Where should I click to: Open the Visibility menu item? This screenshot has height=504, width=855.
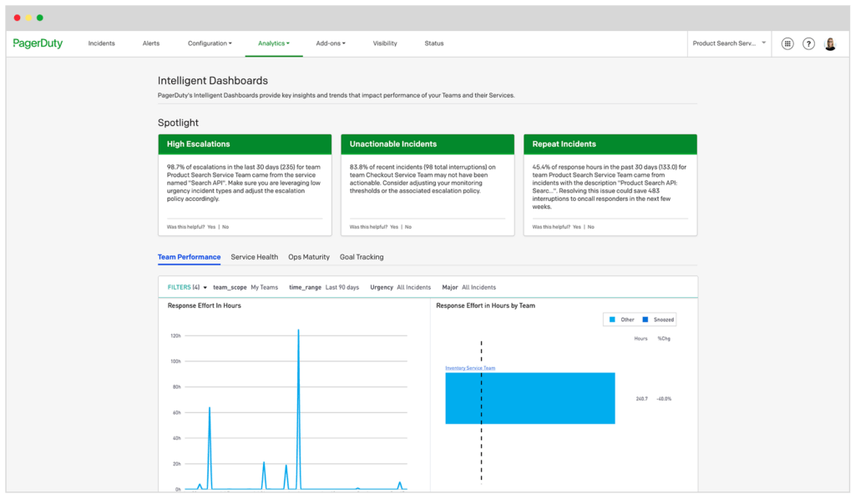tap(385, 43)
